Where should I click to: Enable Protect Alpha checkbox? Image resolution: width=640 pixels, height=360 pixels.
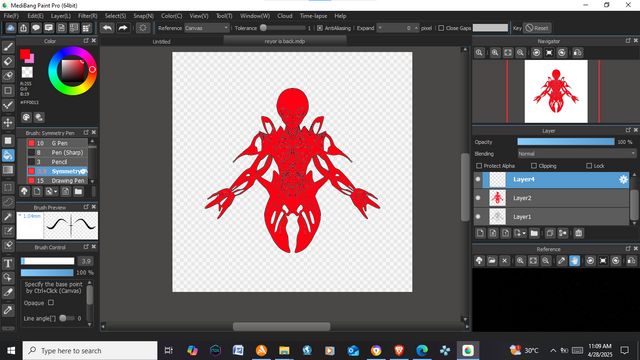point(479,166)
